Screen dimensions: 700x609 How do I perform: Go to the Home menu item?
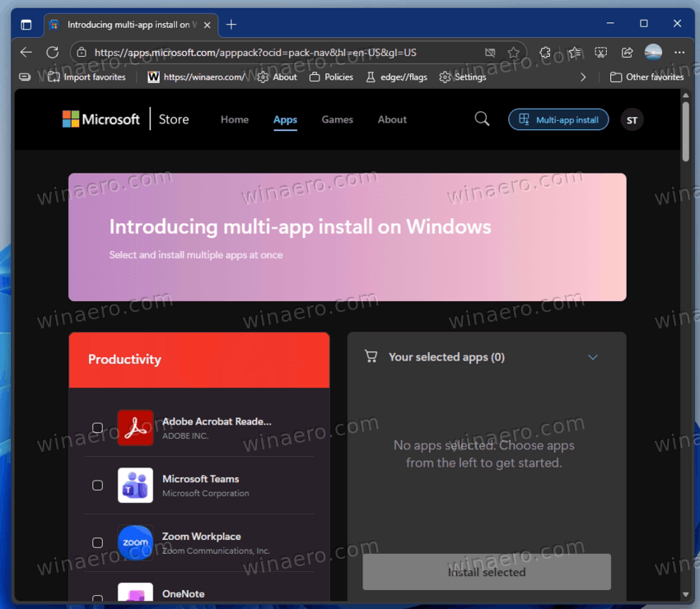(x=234, y=119)
